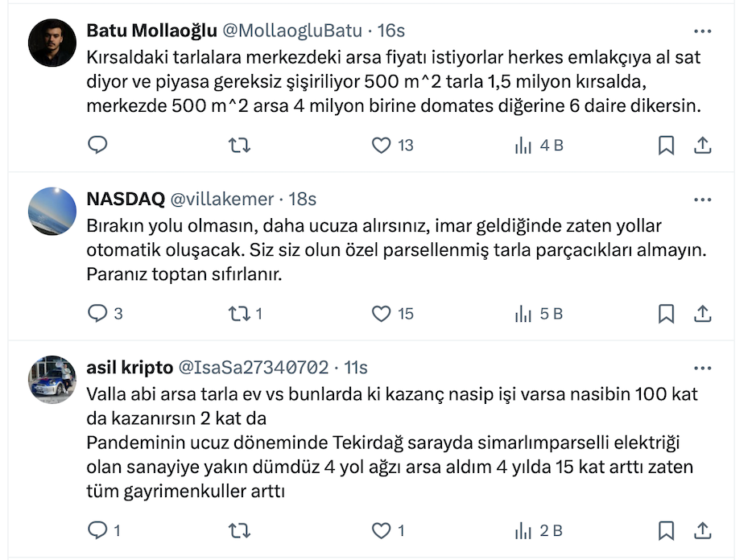
Task: Like the NASDAQ tweet
Action: coord(381,313)
